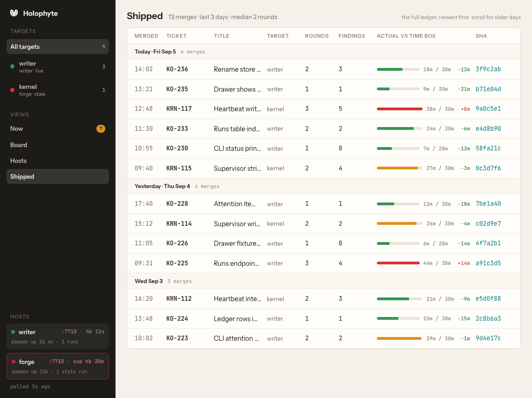Open commit SHA e4d8b90

click(x=488, y=129)
